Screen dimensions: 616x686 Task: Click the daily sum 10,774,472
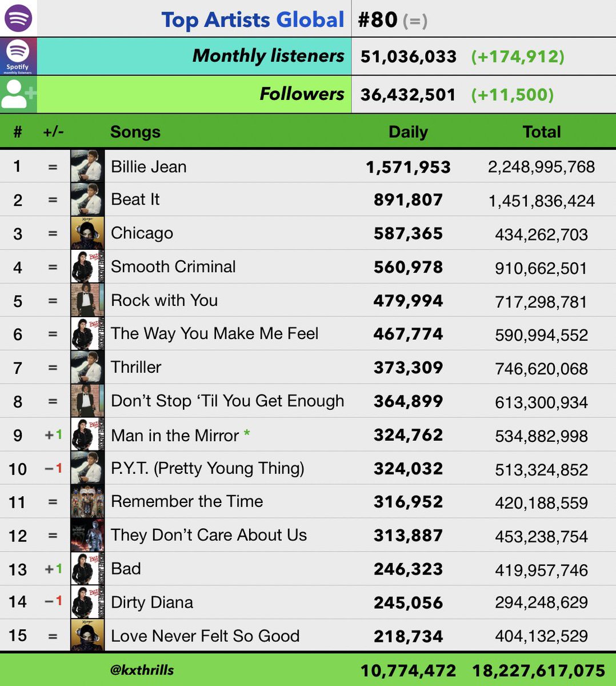tap(408, 671)
